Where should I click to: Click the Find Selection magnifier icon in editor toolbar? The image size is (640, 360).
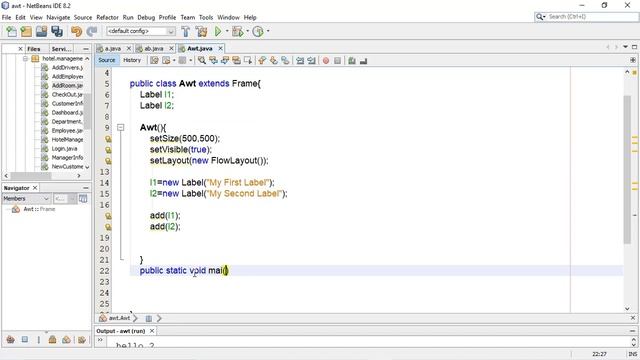tap(202, 60)
